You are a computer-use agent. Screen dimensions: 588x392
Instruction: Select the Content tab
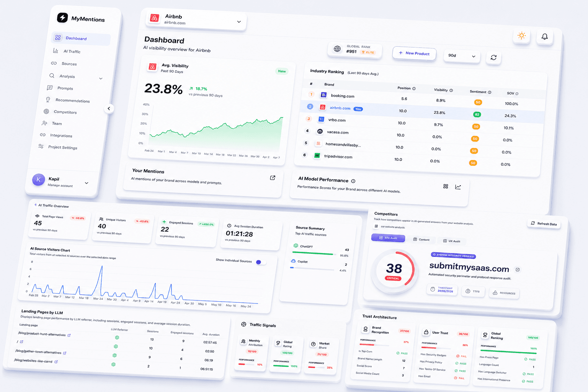click(x=421, y=240)
